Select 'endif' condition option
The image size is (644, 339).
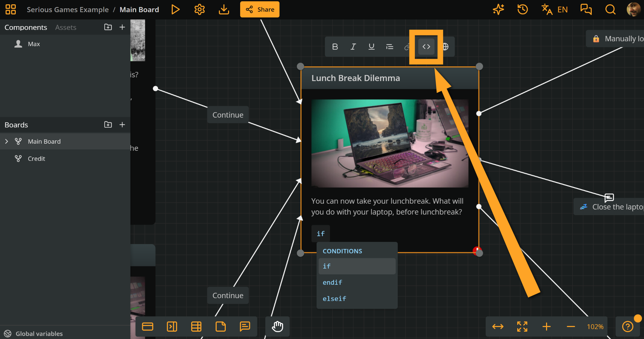(x=357, y=282)
